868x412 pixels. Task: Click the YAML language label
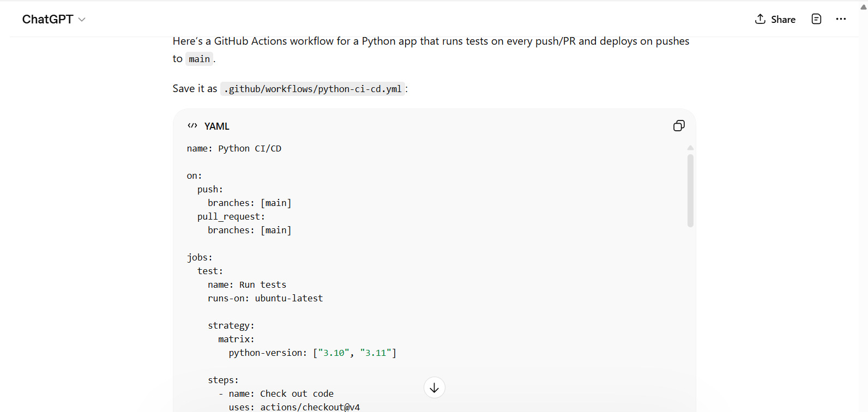tap(216, 126)
